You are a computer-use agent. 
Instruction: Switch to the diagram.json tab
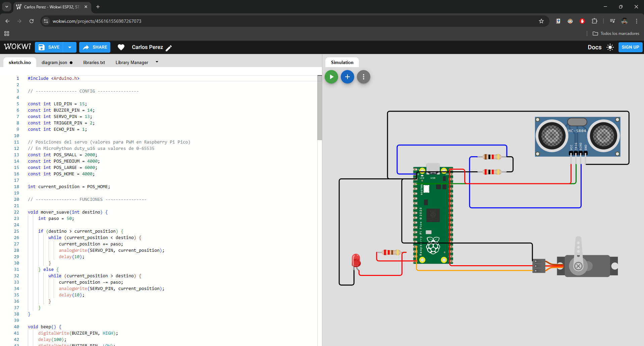pyautogui.click(x=54, y=62)
